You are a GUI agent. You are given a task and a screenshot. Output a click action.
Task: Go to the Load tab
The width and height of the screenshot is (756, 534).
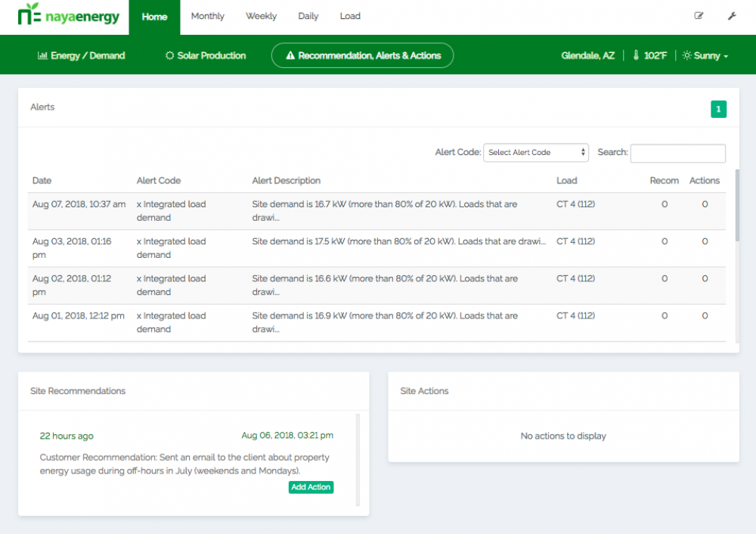pos(350,17)
